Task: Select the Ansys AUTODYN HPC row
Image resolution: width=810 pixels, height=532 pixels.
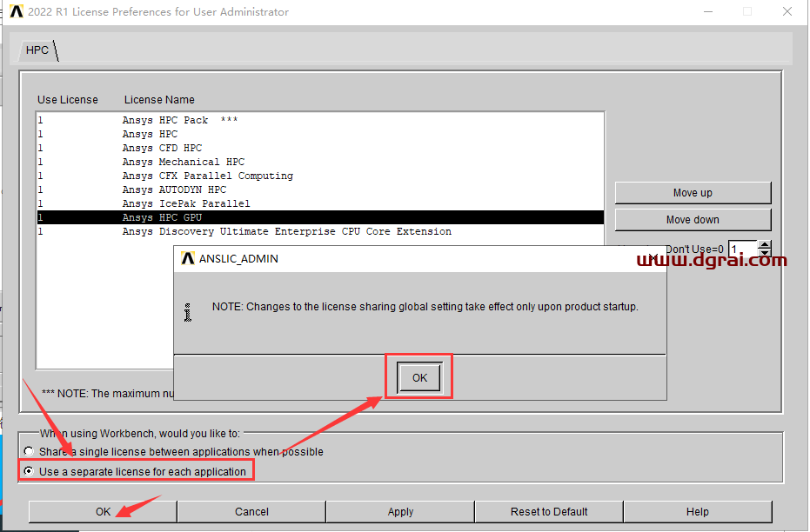Action: (x=320, y=190)
